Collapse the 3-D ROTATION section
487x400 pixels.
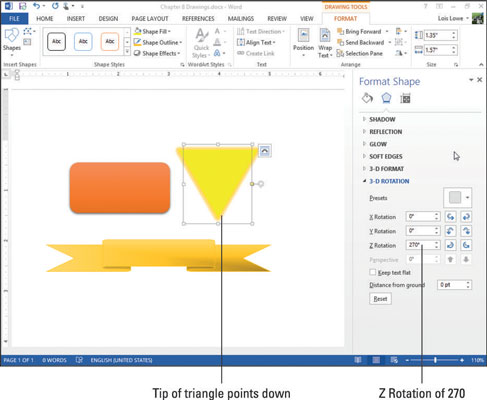(389, 181)
